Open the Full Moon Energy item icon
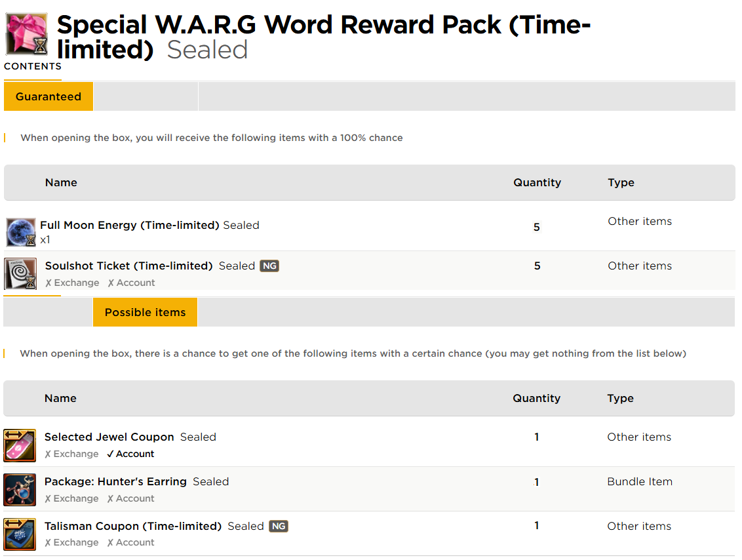This screenshot has height=560, width=742. click(21, 232)
